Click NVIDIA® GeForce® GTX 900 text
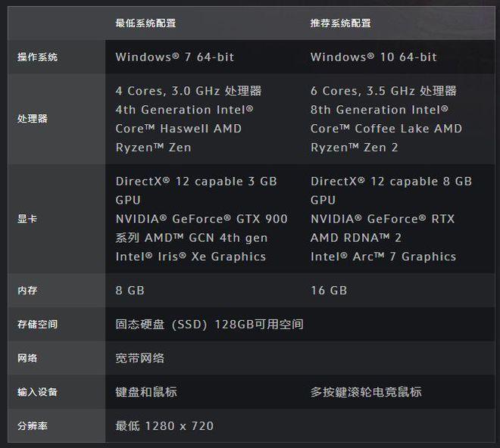Image resolution: width=500 pixels, height=448 pixels. coord(202,219)
